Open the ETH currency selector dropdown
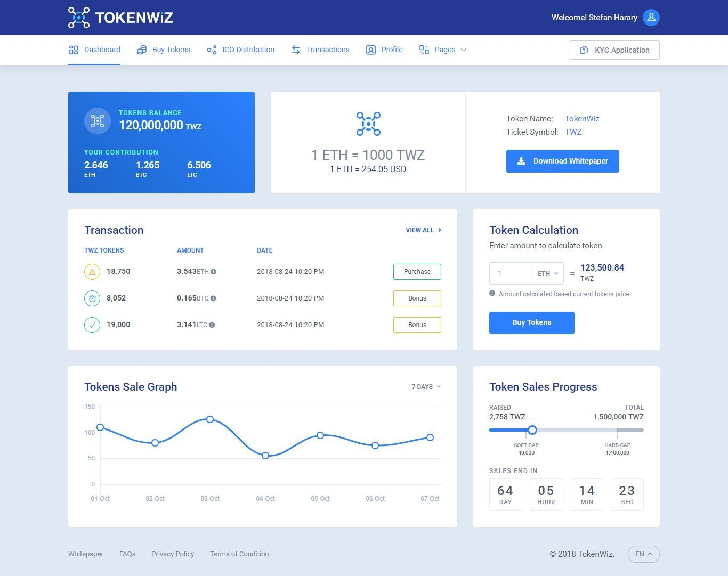This screenshot has height=576, width=728. point(548,274)
